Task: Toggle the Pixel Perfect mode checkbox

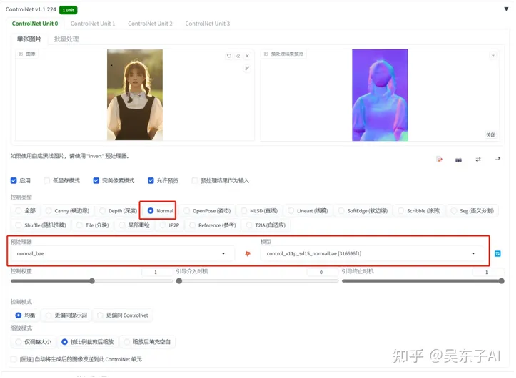Action: pos(96,180)
